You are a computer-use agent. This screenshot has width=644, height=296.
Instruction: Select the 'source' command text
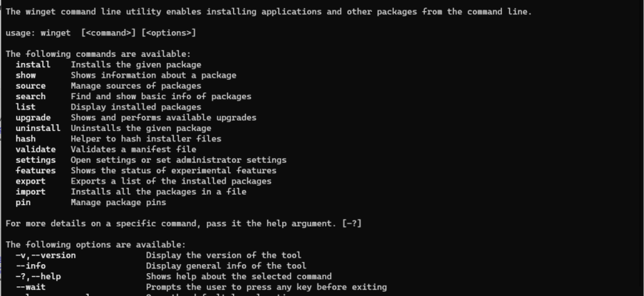point(30,87)
